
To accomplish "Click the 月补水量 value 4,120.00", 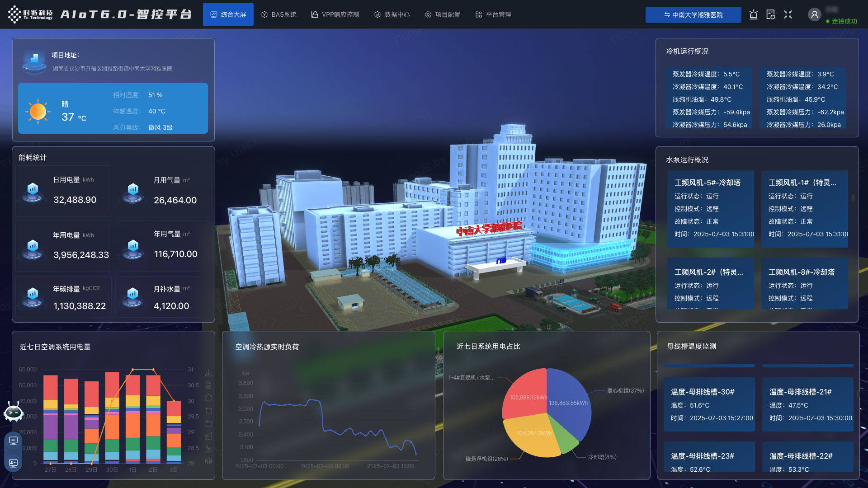I will pyautogui.click(x=171, y=306).
